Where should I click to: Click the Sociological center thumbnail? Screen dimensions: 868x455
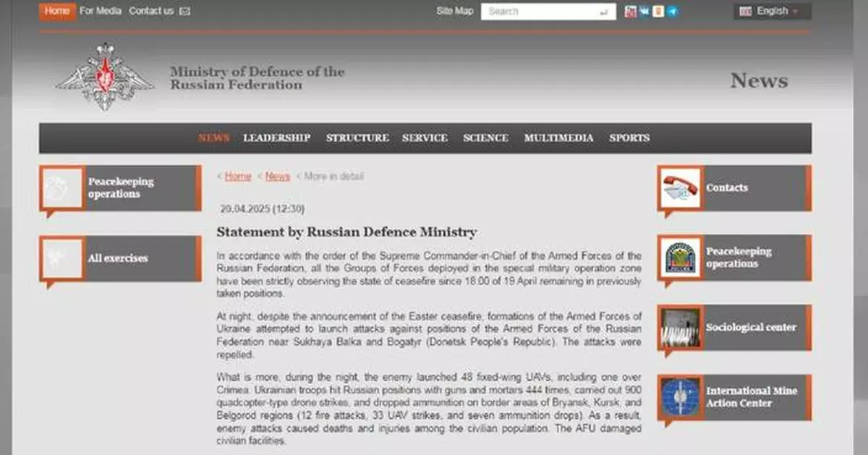[x=681, y=328]
